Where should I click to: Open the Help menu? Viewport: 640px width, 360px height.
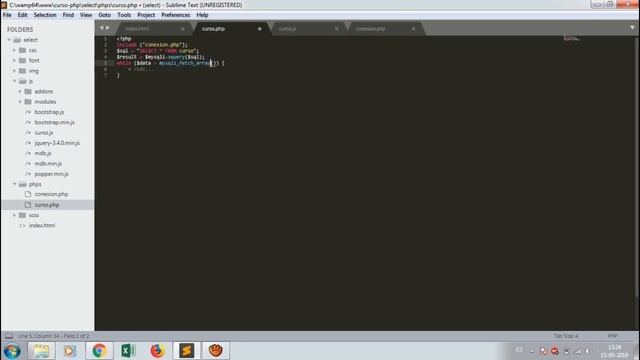tap(202, 15)
